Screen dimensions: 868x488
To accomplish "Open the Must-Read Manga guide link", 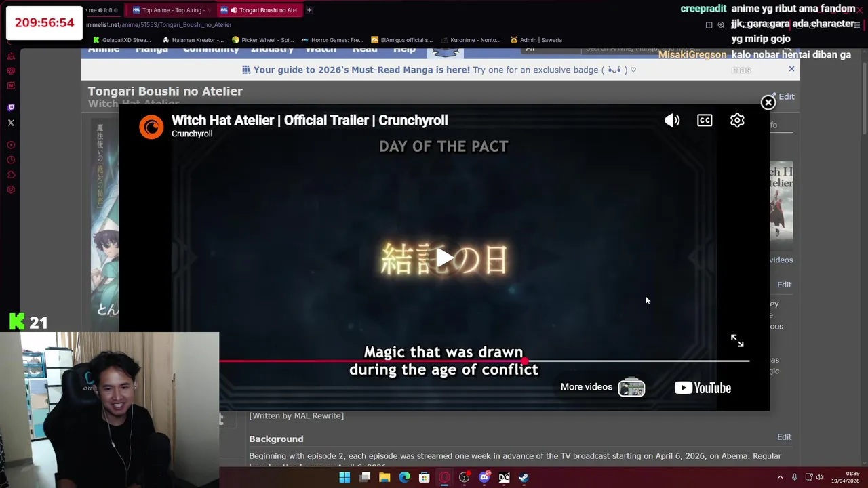I will (x=439, y=70).
